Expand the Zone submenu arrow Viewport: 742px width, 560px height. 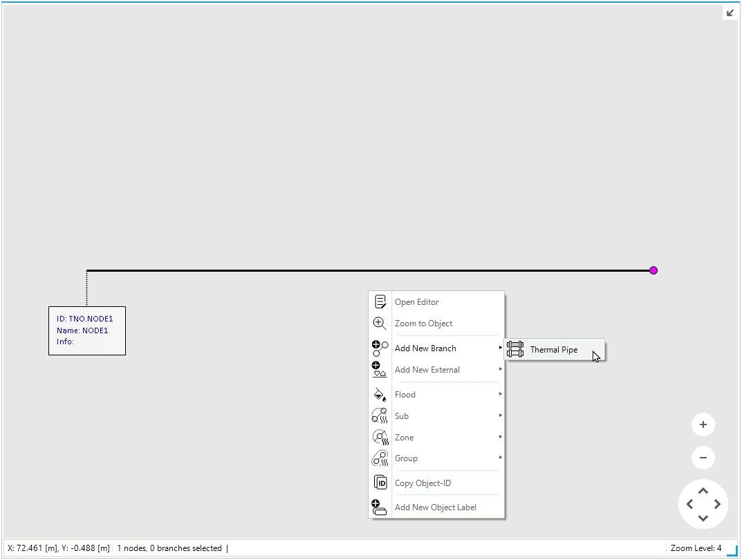[x=500, y=437]
